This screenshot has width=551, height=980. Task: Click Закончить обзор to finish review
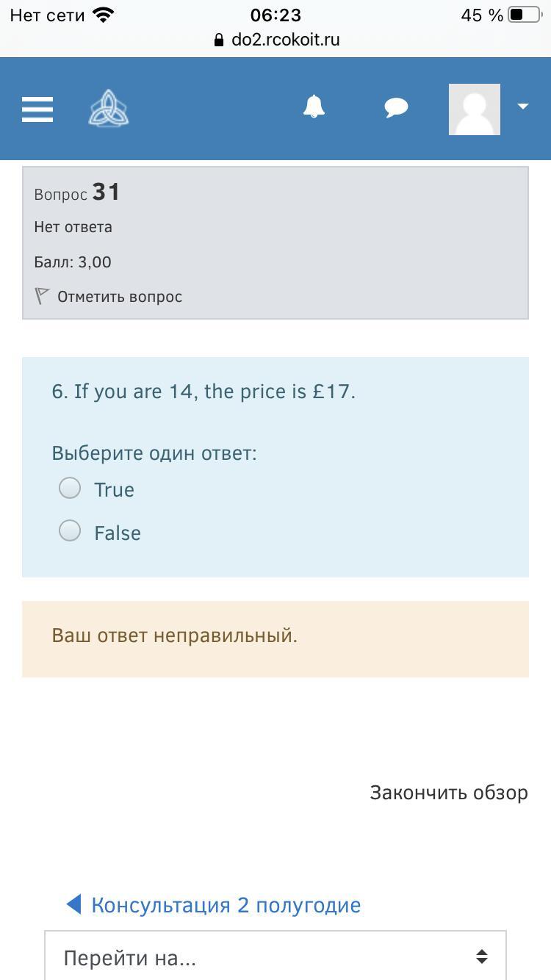[x=448, y=793]
